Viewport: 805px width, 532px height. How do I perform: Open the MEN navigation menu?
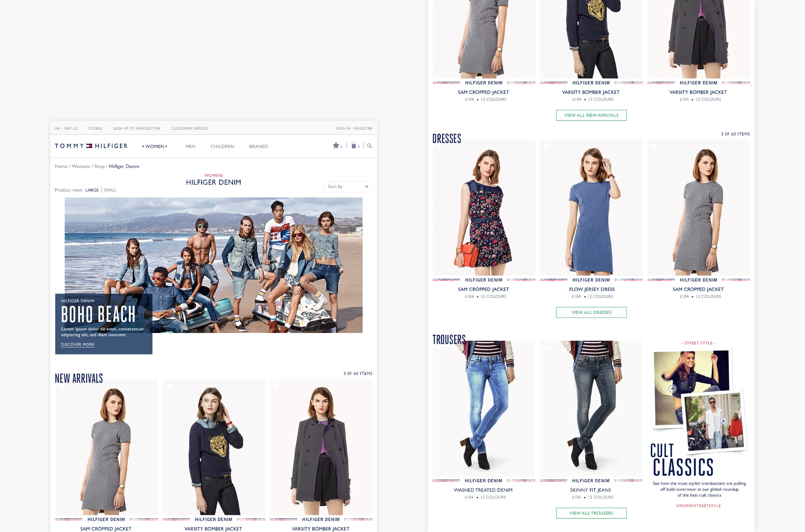click(190, 147)
